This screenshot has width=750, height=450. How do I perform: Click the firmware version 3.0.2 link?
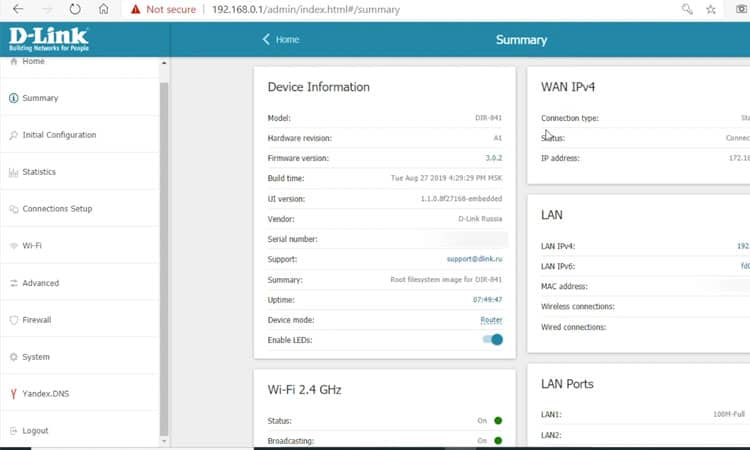pyautogui.click(x=494, y=158)
